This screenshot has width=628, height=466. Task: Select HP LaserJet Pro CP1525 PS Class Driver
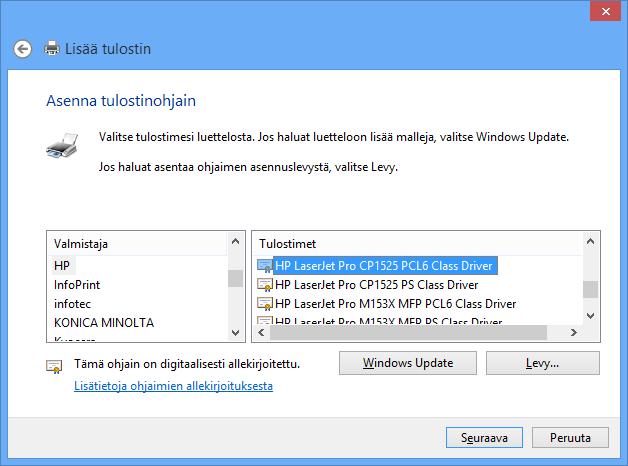(376, 285)
